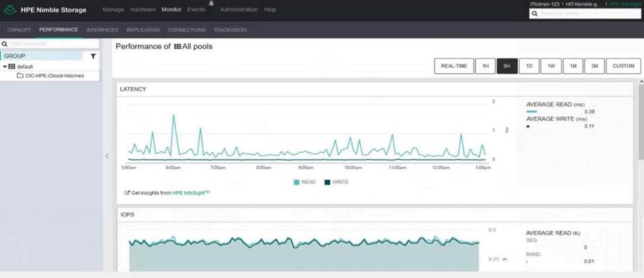Screen dimensions: 644x278
Task: Select the 8H time range
Action: point(507,66)
